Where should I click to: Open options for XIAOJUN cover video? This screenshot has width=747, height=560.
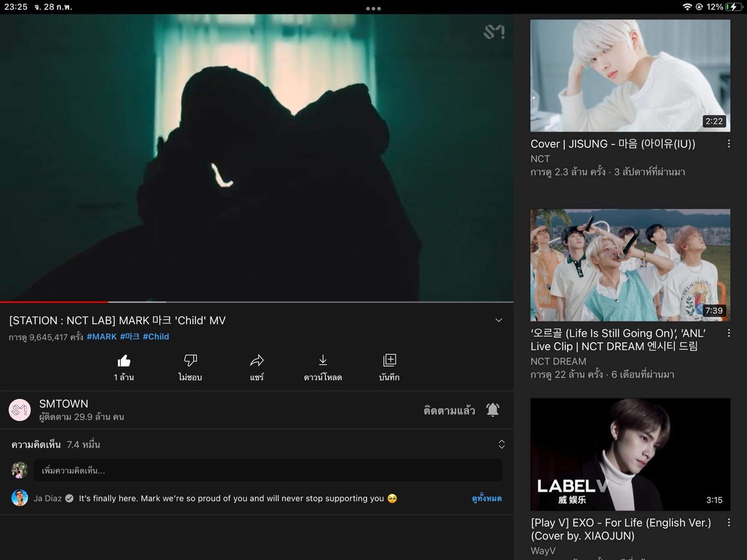pyautogui.click(x=729, y=523)
